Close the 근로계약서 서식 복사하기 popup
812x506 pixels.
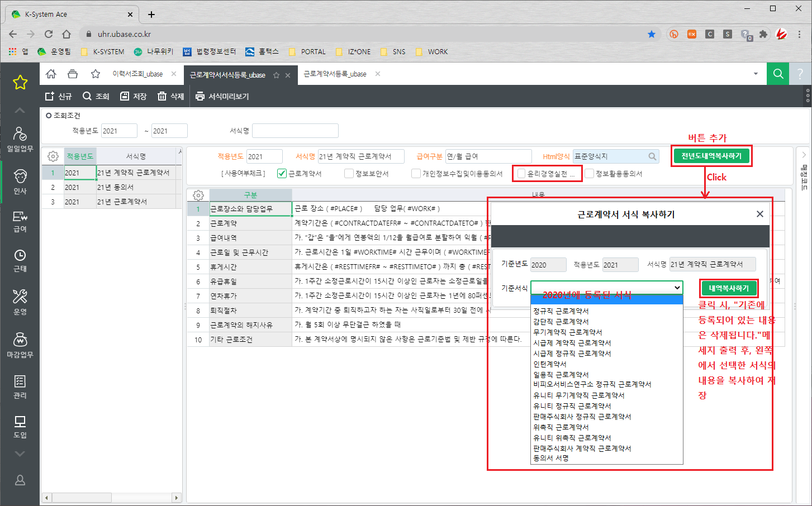[759, 214]
